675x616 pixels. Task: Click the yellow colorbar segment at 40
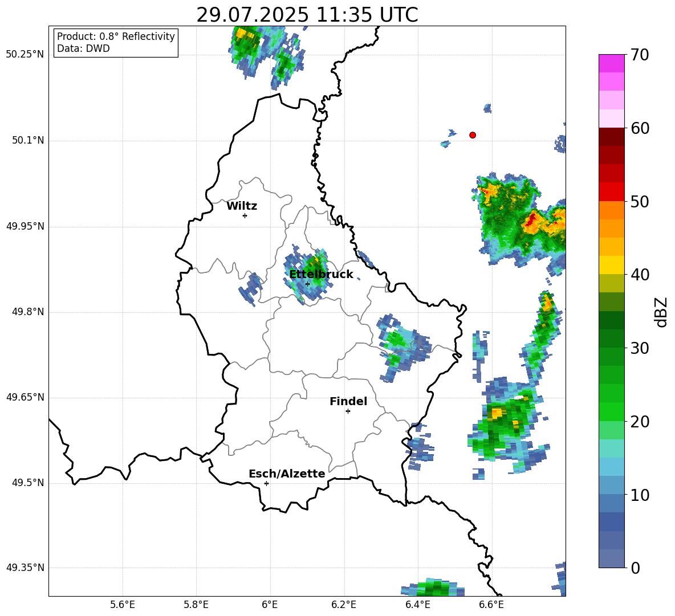click(x=611, y=265)
